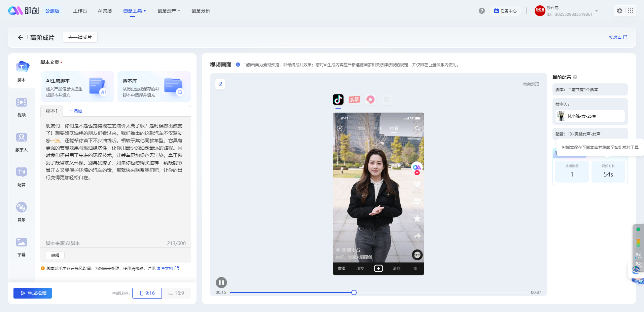Open the 数字人 panel from the sidebar
Image resolution: width=644 pixels, height=312 pixels.
(21, 141)
